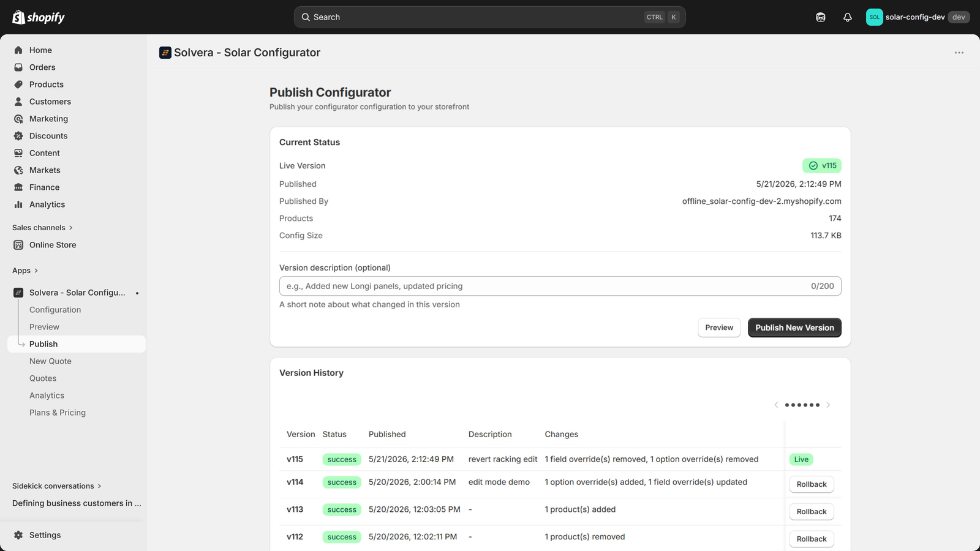Click the Orders inbox icon
This screenshot has height=551, width=980.
tap(18, 67)
